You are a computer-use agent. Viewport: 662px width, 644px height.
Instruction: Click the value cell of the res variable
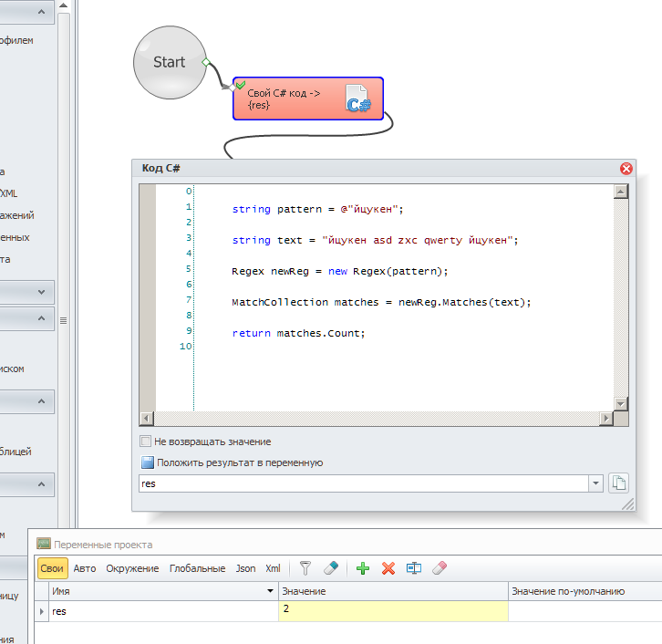pos(392,610)
